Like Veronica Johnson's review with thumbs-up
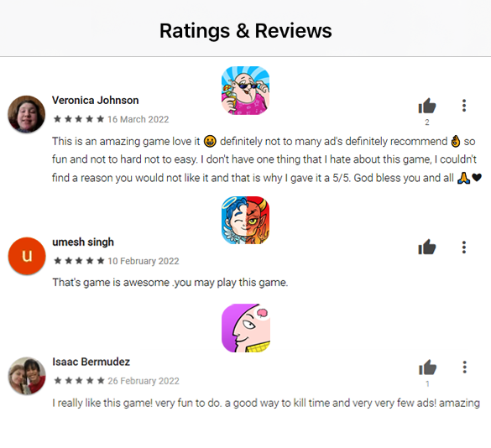491x448 pixels. (x=427, y=106)
